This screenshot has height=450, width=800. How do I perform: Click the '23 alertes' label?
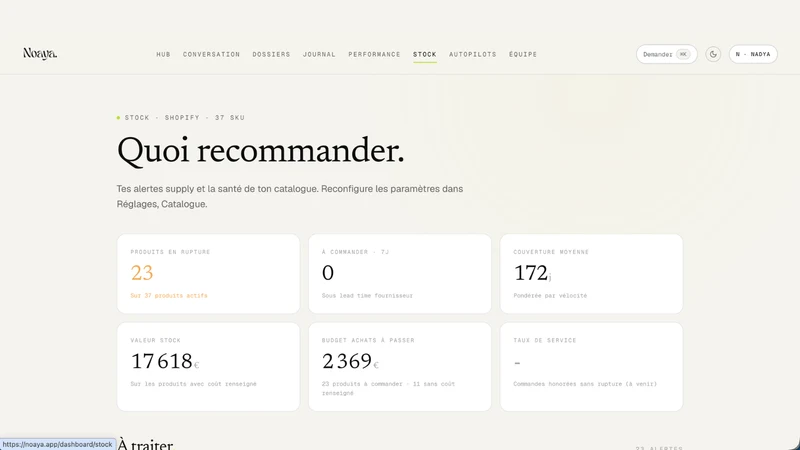pos(659,448)
